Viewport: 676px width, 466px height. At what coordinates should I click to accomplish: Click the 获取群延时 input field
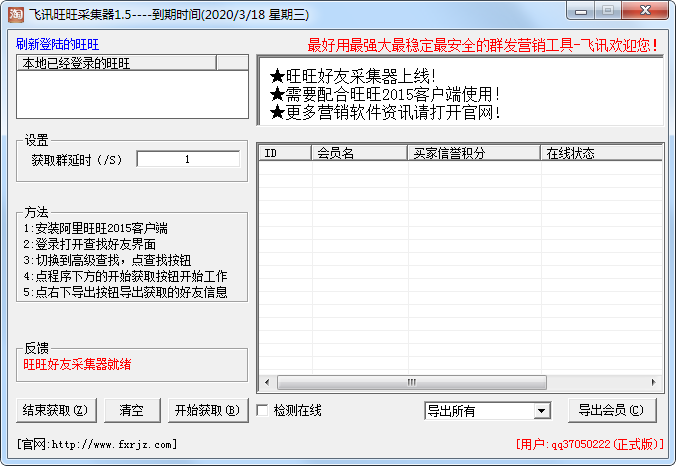[x=187, y=159]
